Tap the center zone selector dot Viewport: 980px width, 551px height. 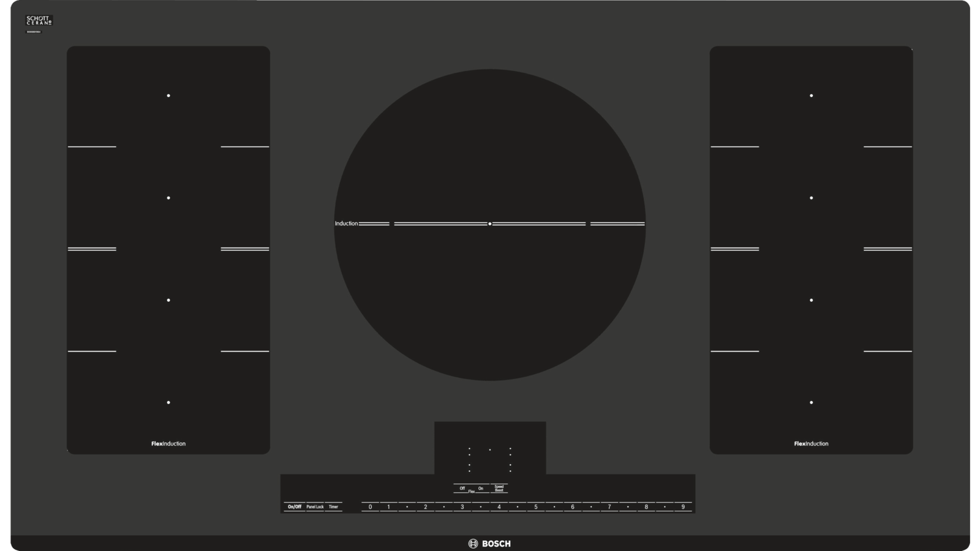pyautogui.click(x=490, y=450)
